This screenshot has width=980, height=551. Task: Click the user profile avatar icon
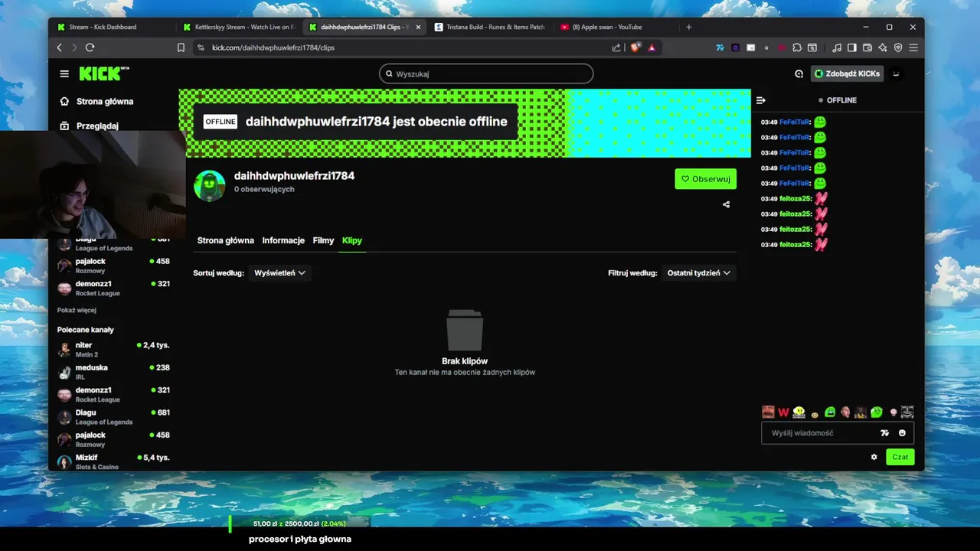point(896,74)
